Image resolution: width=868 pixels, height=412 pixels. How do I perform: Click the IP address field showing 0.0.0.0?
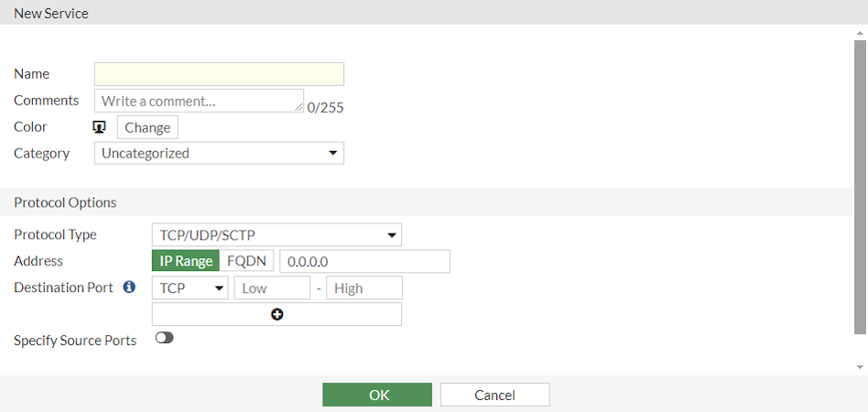[364, 261]
